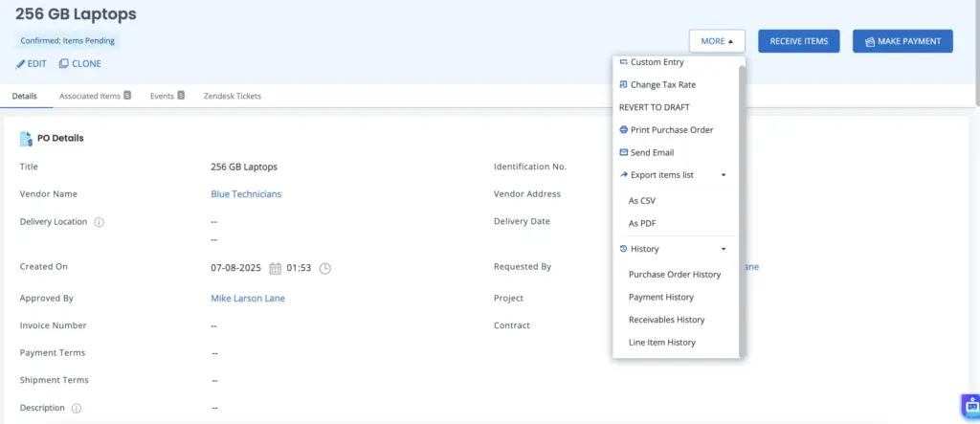
Task: Collapse the History submenu
Action: tap(723, 249)
